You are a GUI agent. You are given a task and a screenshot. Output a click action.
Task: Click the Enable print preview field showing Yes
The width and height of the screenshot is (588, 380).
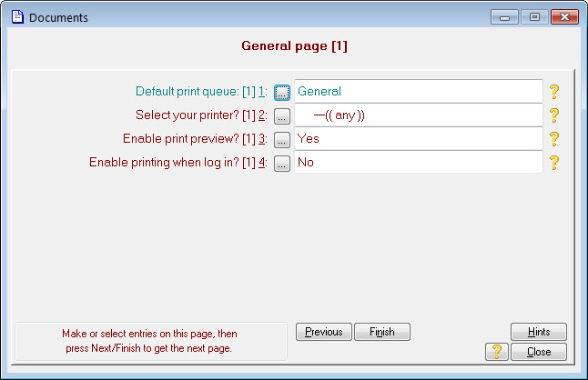click(419, 138)
